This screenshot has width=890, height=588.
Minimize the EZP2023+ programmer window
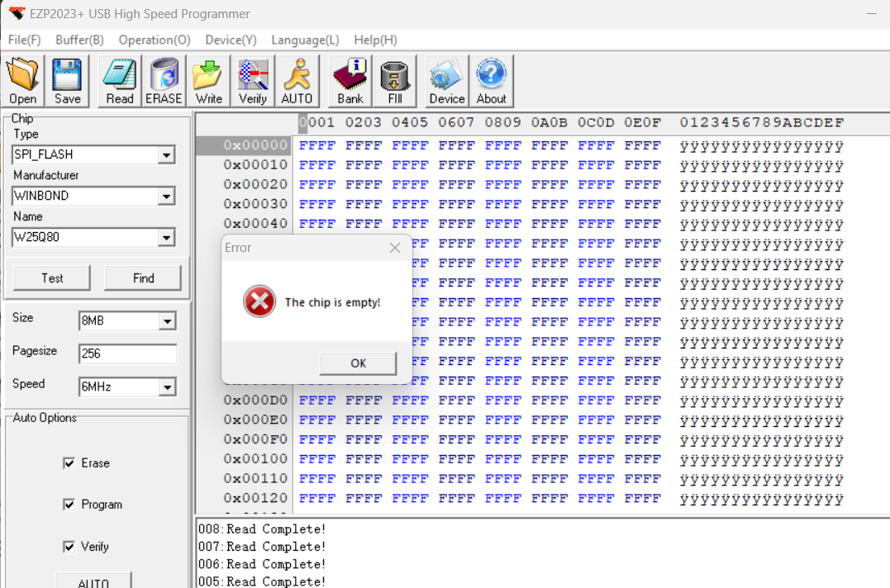(x=872, y=13)
